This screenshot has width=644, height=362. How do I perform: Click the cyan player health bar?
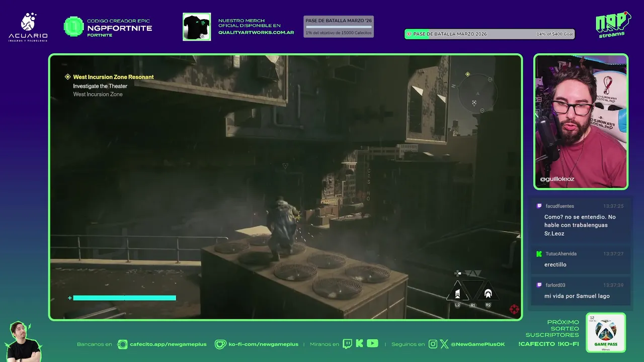[124, 298]
